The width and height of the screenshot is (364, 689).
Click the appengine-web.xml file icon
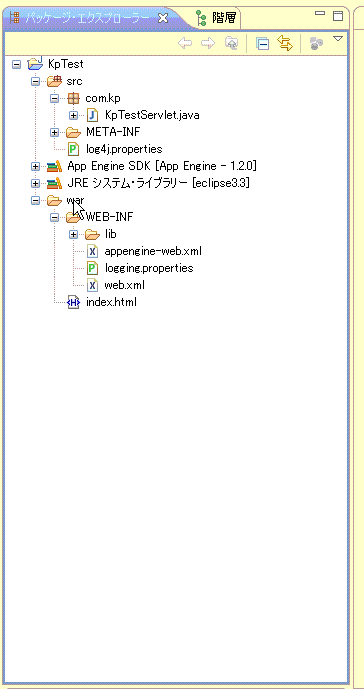92,251
